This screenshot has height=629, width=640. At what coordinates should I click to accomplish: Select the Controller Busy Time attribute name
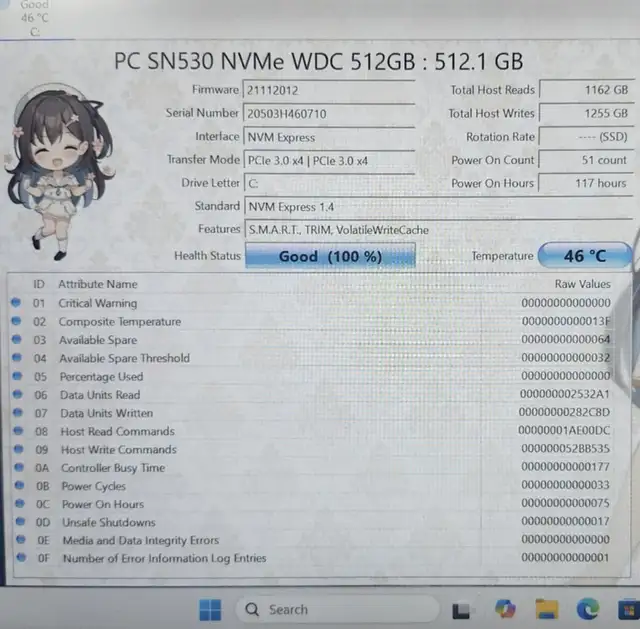[x=113, y=467]
